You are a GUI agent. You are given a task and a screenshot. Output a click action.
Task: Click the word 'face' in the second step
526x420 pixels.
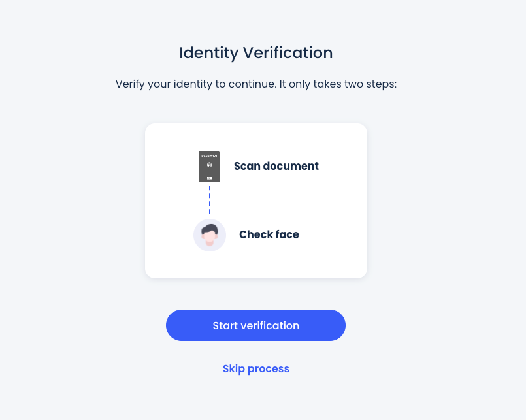coord(287,234)
